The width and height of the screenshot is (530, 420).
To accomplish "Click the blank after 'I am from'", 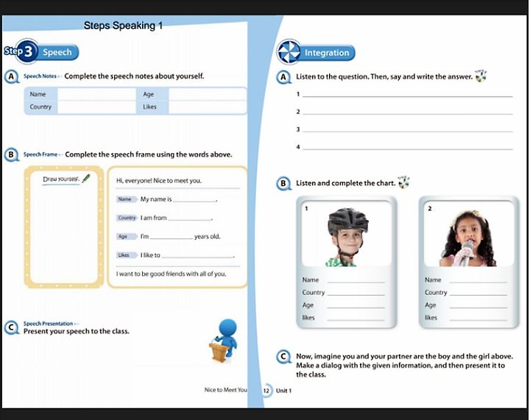I will click(190, 218).
